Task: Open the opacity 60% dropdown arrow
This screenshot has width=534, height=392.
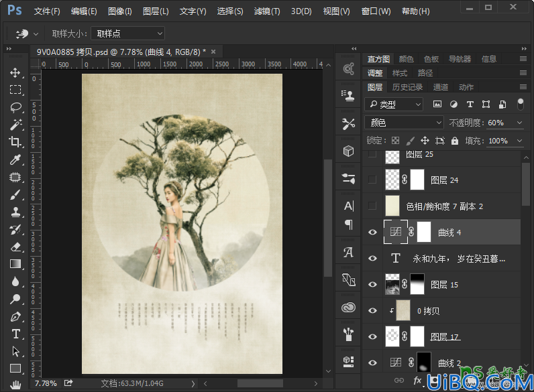Action: tap(519, 123)
